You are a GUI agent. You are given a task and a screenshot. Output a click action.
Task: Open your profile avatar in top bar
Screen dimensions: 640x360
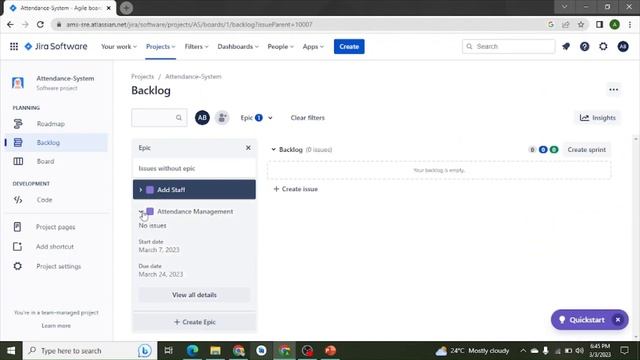point(623,47)
